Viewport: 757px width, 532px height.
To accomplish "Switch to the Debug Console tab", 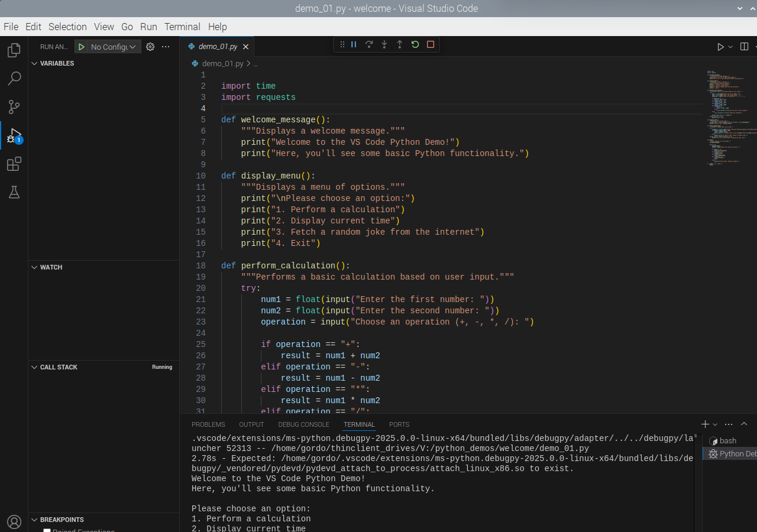I will tap(303, 424).
